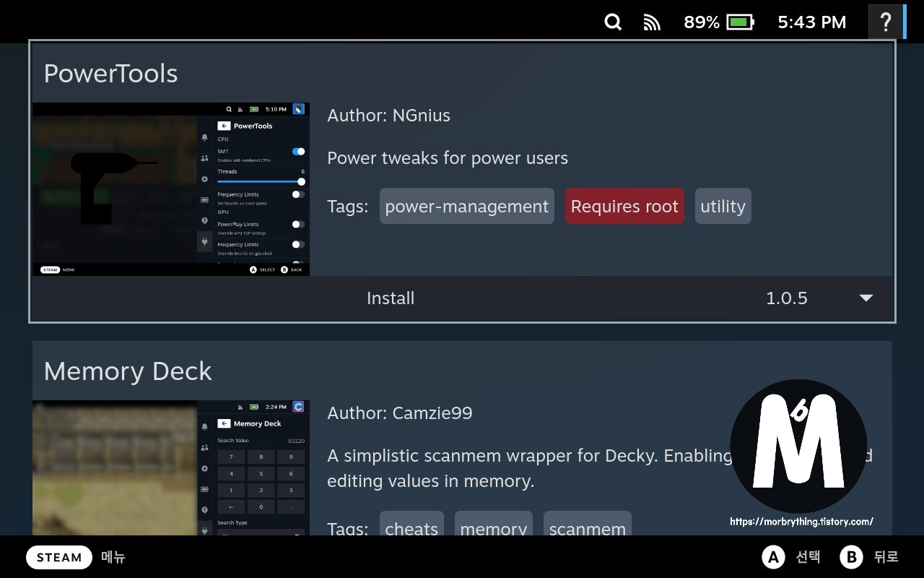This screenshot has height=578, width=924.
Task: Expand the 1.0.5 version dropdown
Action: coord(821,298)
